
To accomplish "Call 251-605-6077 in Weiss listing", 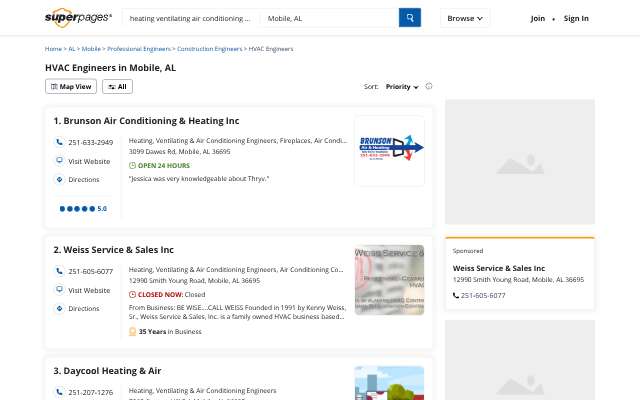I will 91,271.
